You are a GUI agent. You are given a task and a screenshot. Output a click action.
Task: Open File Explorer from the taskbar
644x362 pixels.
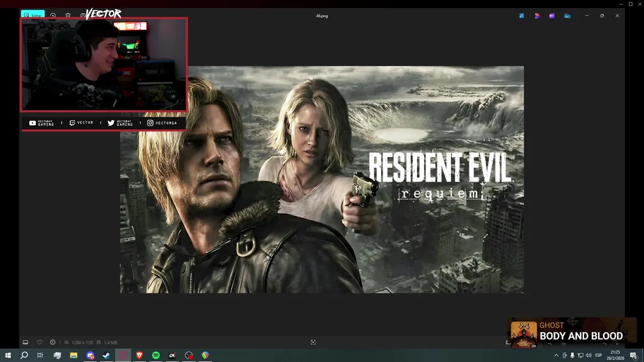(x=73, y=355)
